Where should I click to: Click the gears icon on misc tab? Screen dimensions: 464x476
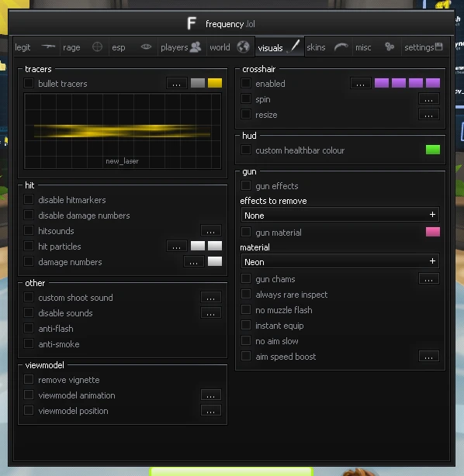click(390, 47)
